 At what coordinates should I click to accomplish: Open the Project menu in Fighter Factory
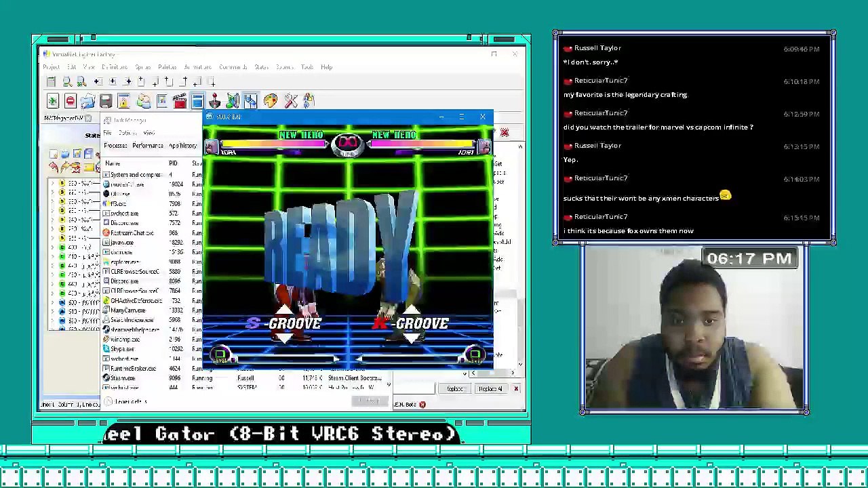51,67
